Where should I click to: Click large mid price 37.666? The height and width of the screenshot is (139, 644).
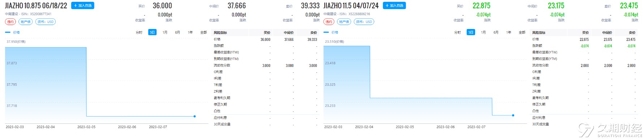236,6
